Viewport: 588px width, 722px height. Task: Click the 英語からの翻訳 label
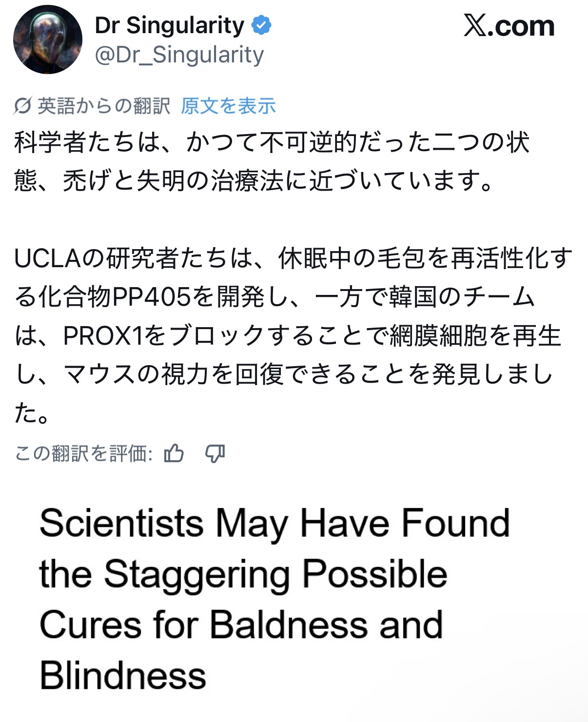104,106
